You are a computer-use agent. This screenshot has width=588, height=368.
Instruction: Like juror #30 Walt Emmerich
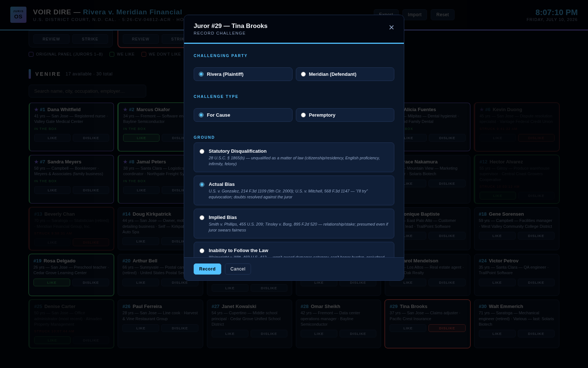click(x=497, y=334)
